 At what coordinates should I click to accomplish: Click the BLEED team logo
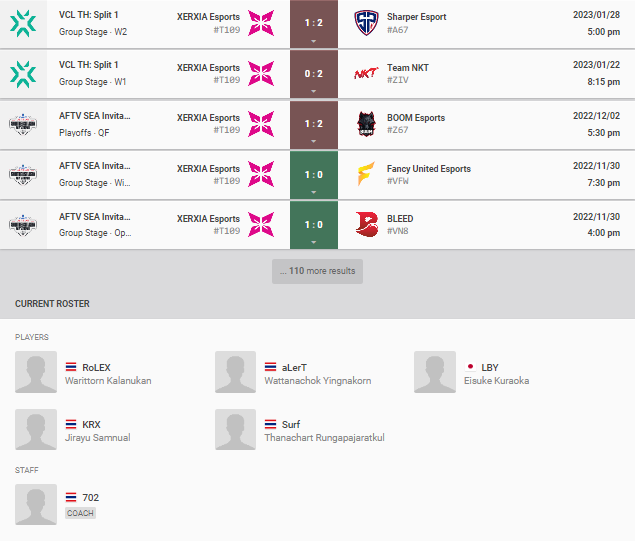366,224
